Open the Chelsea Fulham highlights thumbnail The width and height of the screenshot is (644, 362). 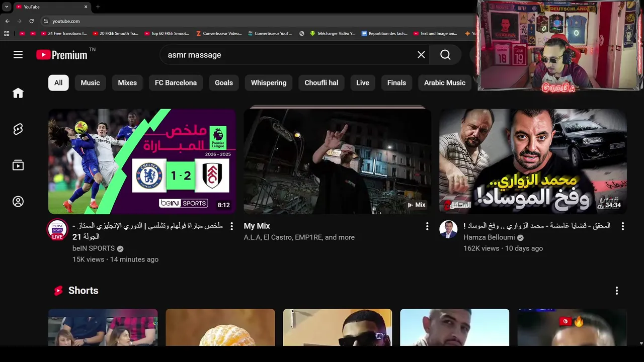(142, 161)
